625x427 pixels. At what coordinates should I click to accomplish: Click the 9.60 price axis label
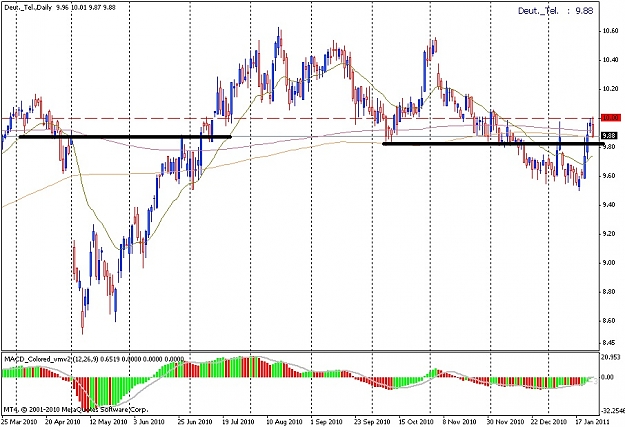(x=611, y=176)
